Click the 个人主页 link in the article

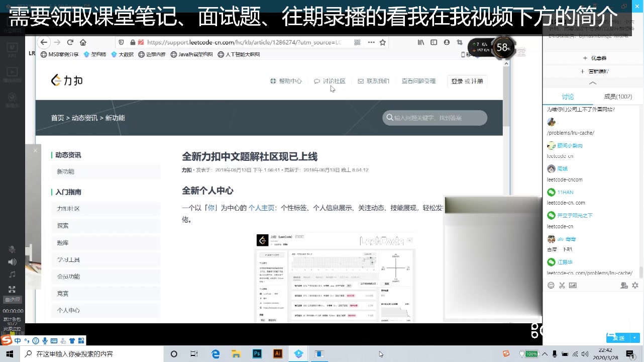point(262,208)
